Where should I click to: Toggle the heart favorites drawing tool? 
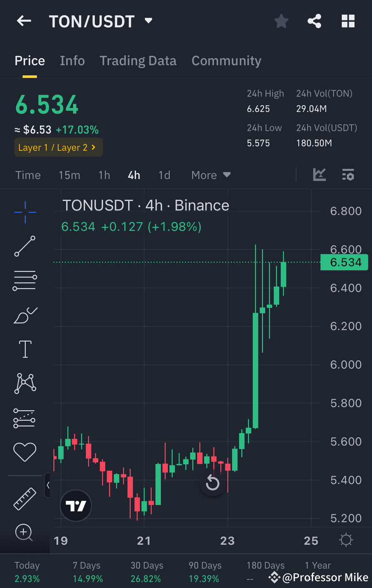pyautogui.click(x=25, y=452)
